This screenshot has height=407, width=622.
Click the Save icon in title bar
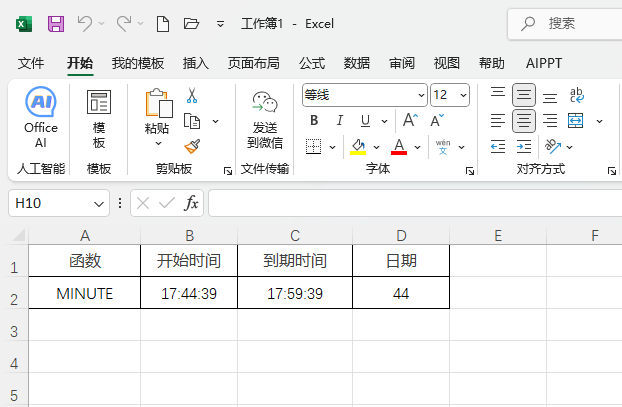click(56, 24)
